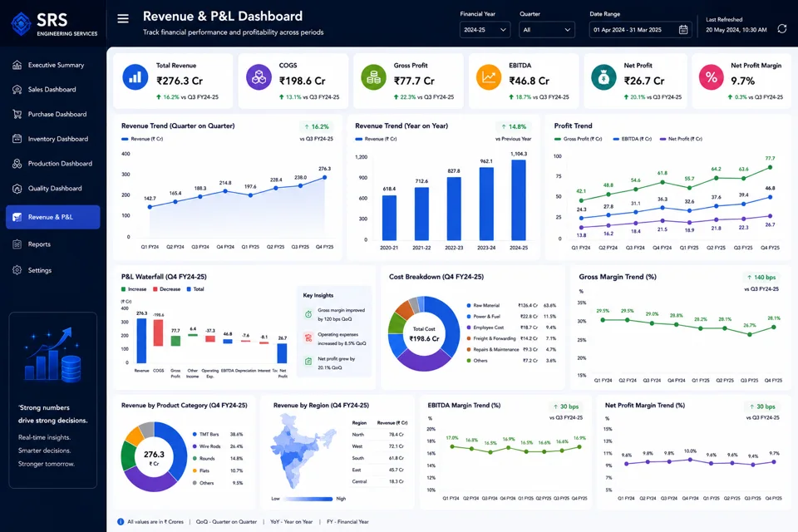Click the Total Revenue bar chart icon
Image resolution: width=798 pixels, height=532 pixels.
pos(135,77)
